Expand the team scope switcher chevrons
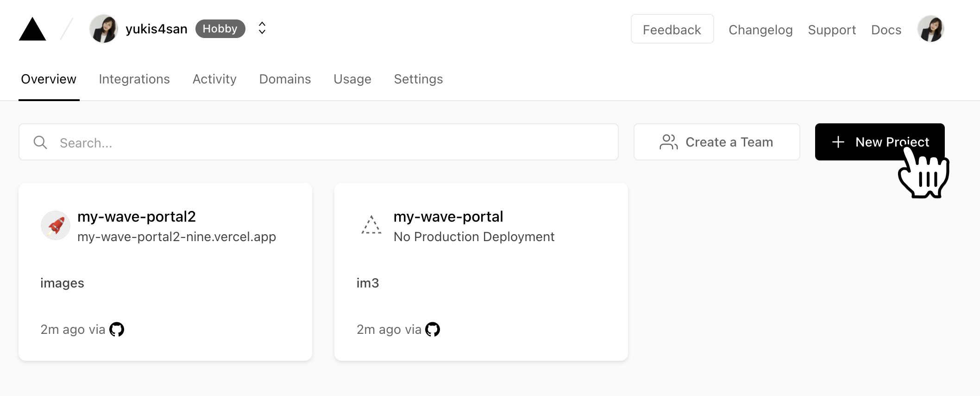 coord(262,28)
